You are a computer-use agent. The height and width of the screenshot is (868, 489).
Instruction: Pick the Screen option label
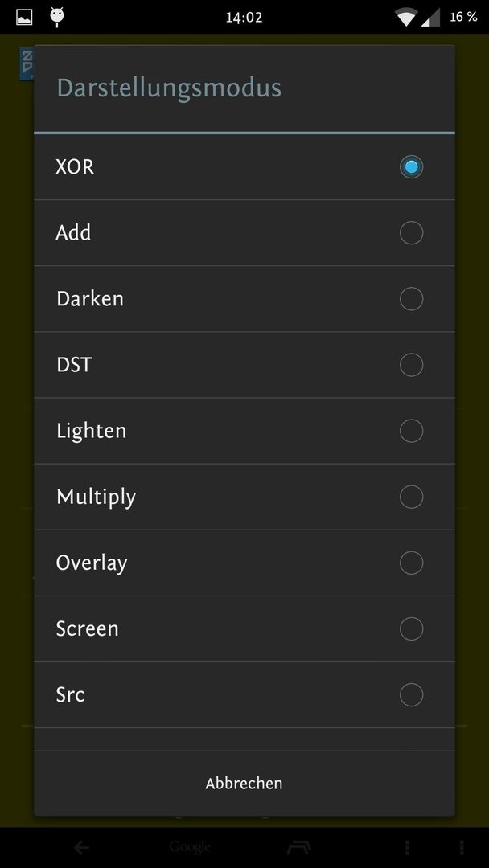tap(88, 628)
